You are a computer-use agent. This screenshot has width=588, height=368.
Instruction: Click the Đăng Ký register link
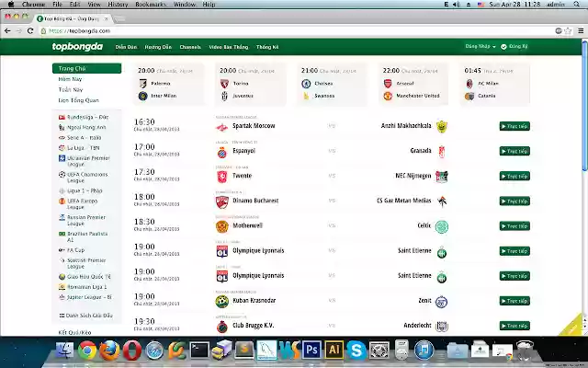[x=514, y=47]
